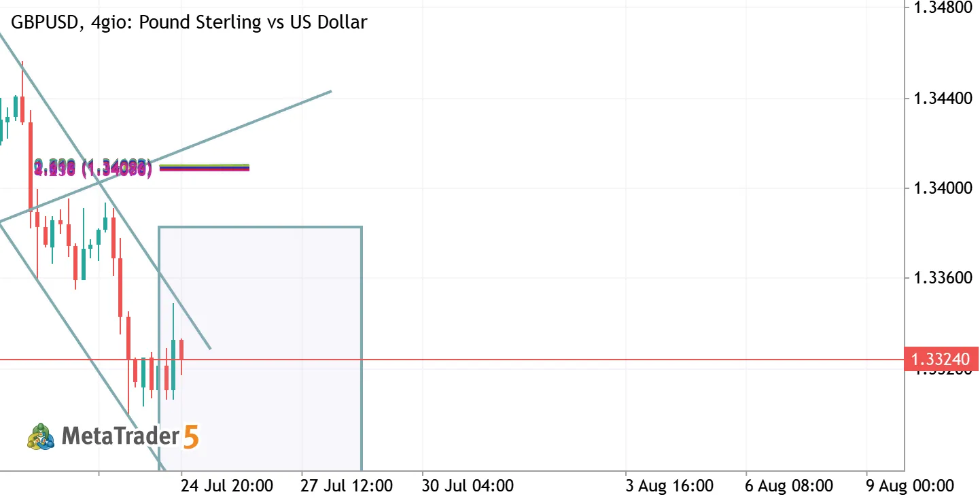Click the 24 Jul 20:00 time label

pos(226,486)
